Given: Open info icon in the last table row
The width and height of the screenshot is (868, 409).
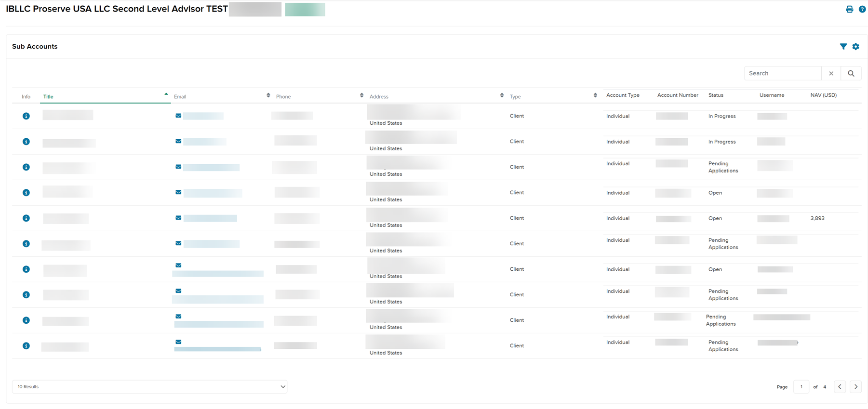Looking at the screenshot, I should pos(26,346).
